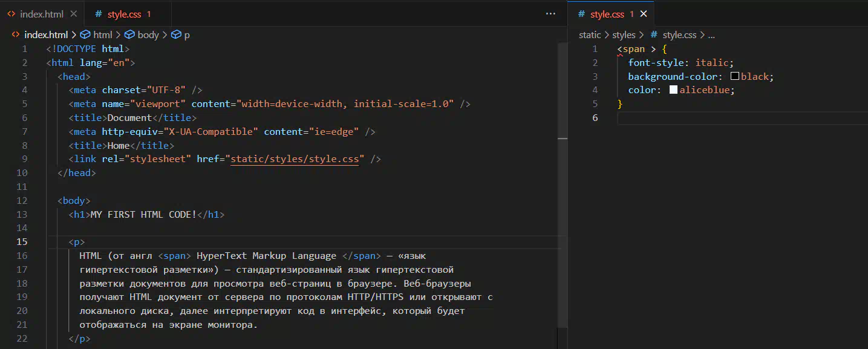The width and height of the screenshot is (868, 349).
Task: Click CSS hash icon in right breadcrumb
Action: pos(654,35)
